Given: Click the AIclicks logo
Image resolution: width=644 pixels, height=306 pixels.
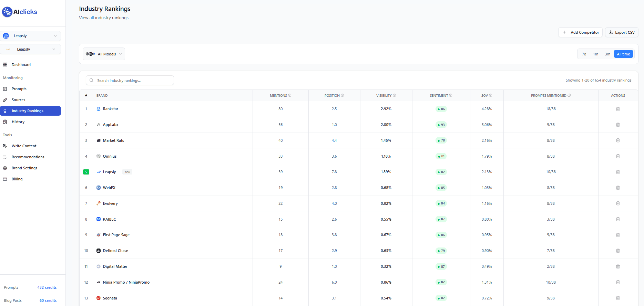Looking at the screenshot, I should coord(20,12).
